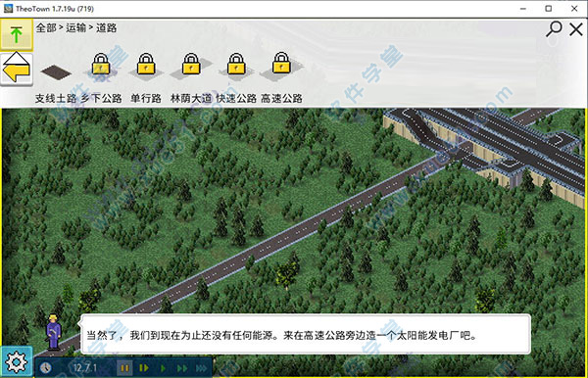This screenshot has height=378, width=588.
Task: Click the 运输 breadcrumb
Action: 75,27
